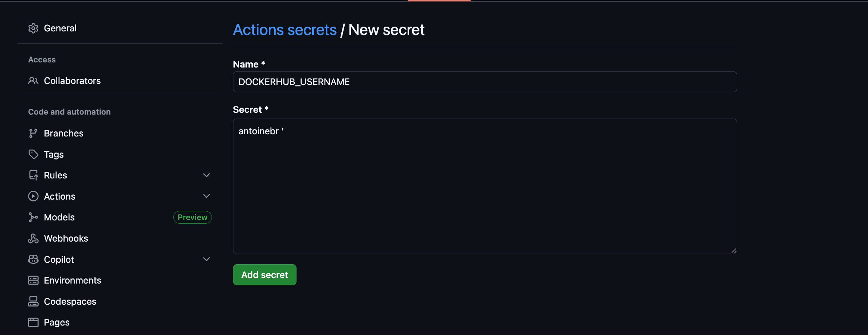Viewport: 868px width, 335px height.
Task: Click the Pages browser icon
Action: [33, 322]
